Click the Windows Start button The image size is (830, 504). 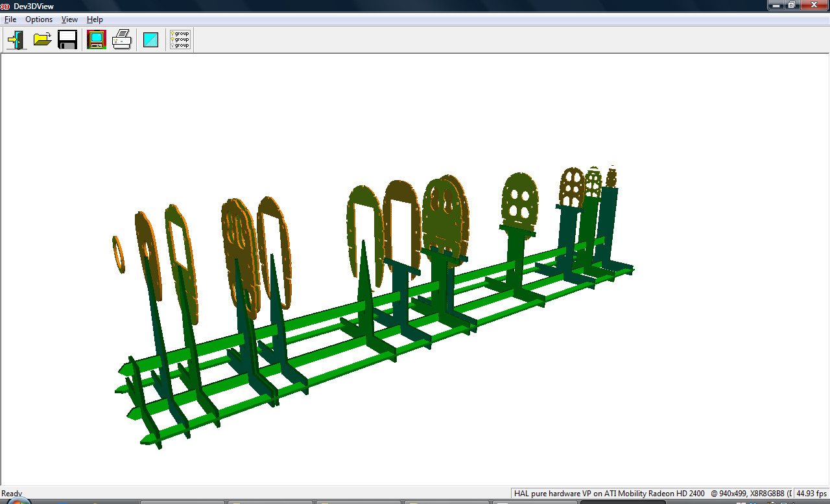[18, 501]
